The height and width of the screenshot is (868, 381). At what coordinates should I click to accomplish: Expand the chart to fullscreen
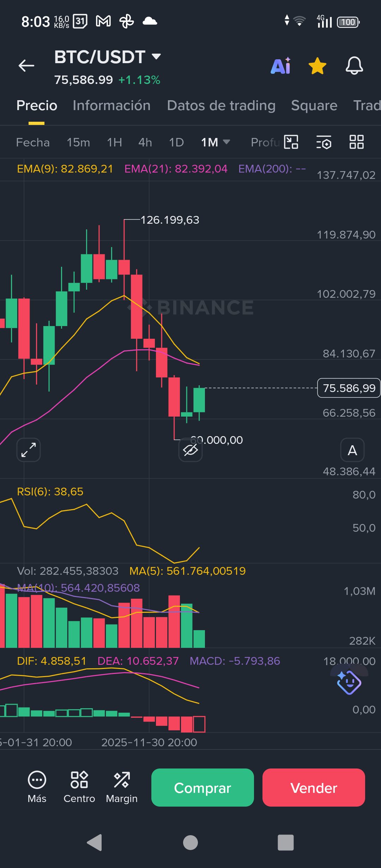(29, 450)
